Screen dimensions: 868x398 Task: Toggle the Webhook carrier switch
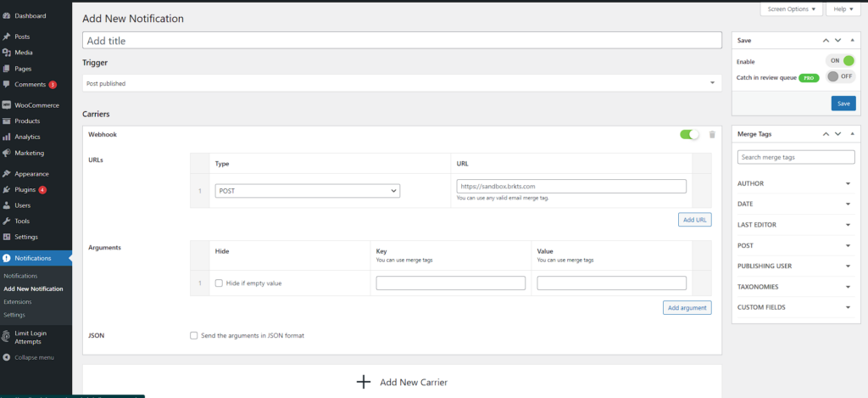point(690,134)
